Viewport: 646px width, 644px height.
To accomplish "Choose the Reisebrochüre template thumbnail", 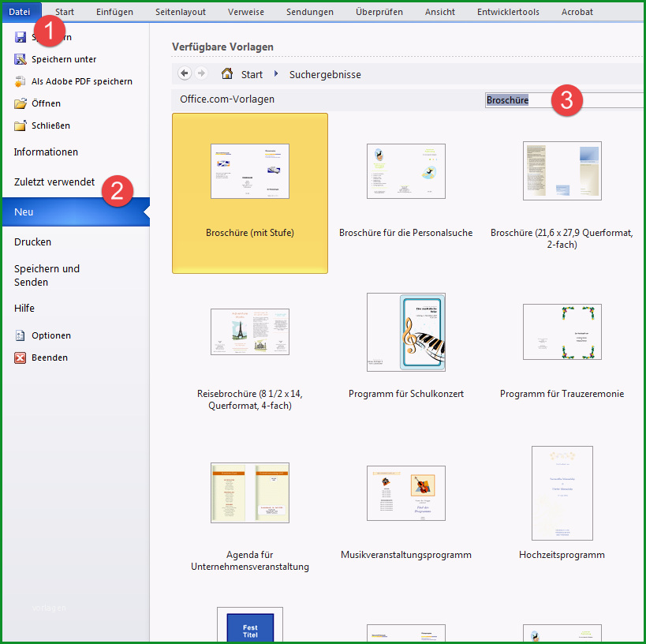I will (x=250, y=332).
